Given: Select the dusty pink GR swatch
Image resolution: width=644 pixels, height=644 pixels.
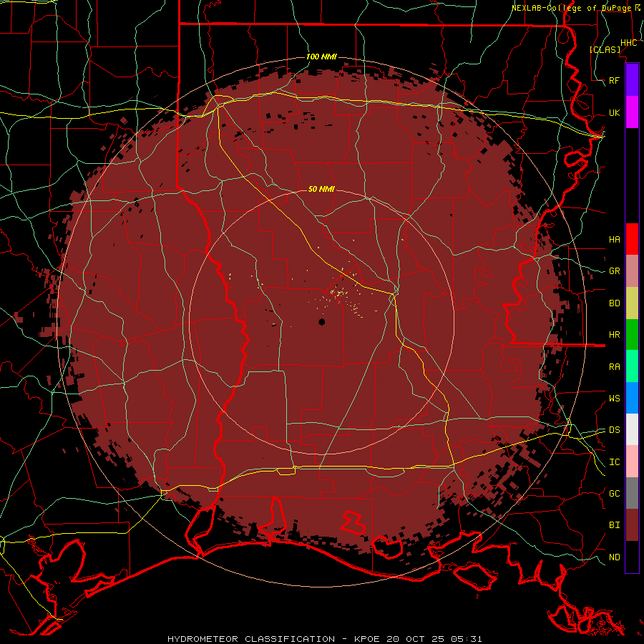Looking at the screenshot, I should (632, 271).
